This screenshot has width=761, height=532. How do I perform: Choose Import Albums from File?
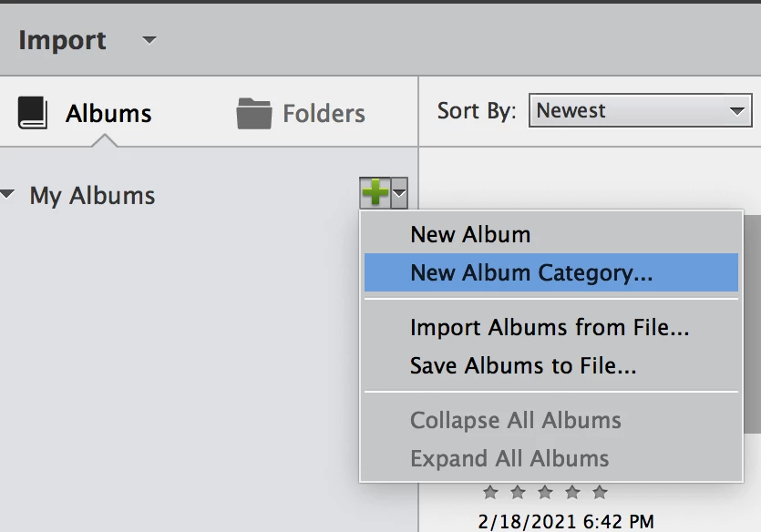pyautogui.click(x=550, y=327)
